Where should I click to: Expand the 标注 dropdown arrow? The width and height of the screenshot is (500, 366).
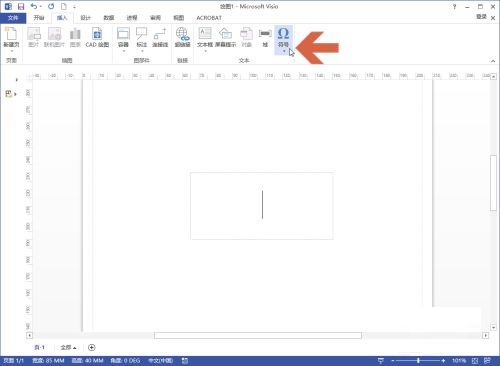coord(142,51)
